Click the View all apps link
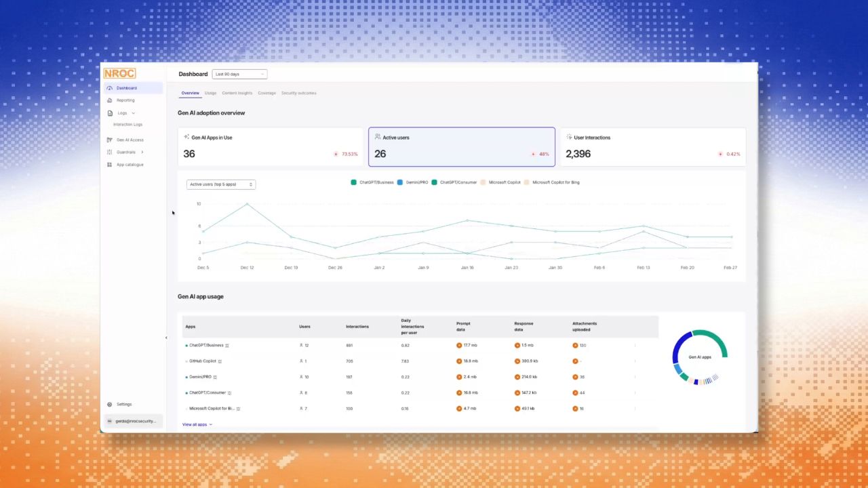The image size is (868, 488). point(195,424)
